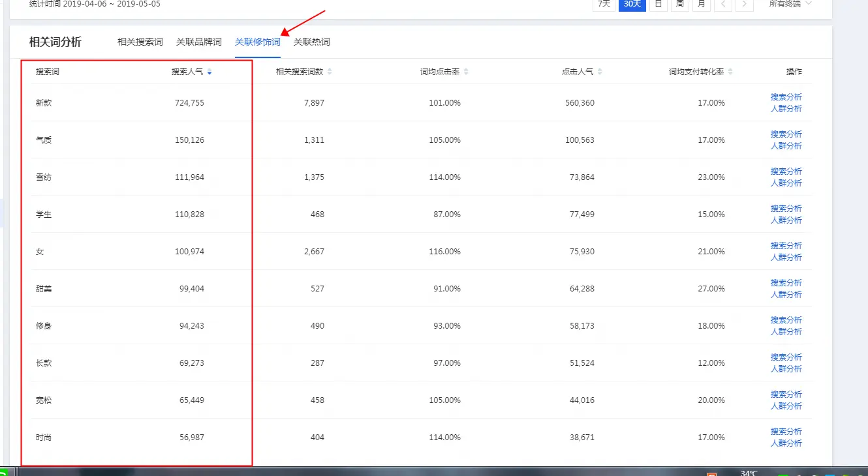Sort by 词均点击率 using its sort arrow
Image resolution: width=868 pixels, height=476 pixels.
point(466,72)
